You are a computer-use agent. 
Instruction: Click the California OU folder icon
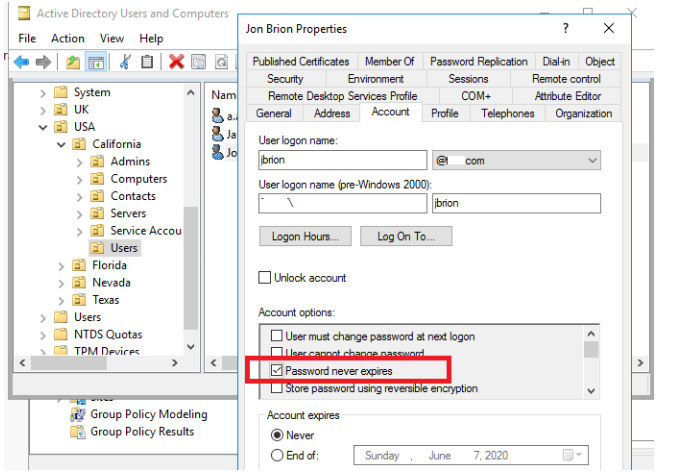click(x=79, y=144)
